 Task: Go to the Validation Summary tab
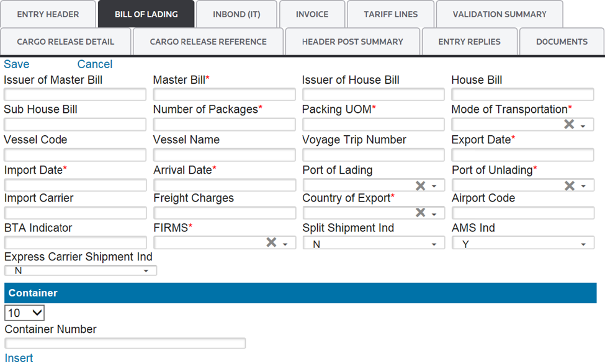click(499, 14)
